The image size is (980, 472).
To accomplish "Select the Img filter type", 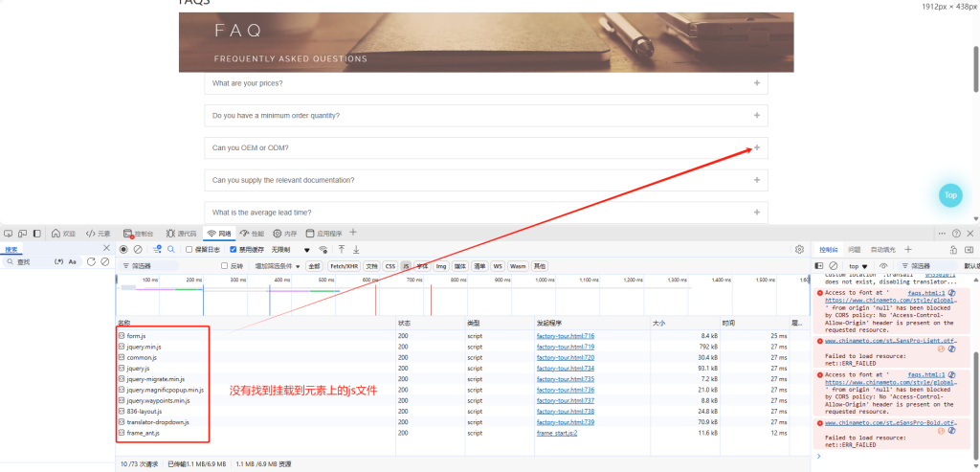I will pyautogui.click(x=441, y=266).
